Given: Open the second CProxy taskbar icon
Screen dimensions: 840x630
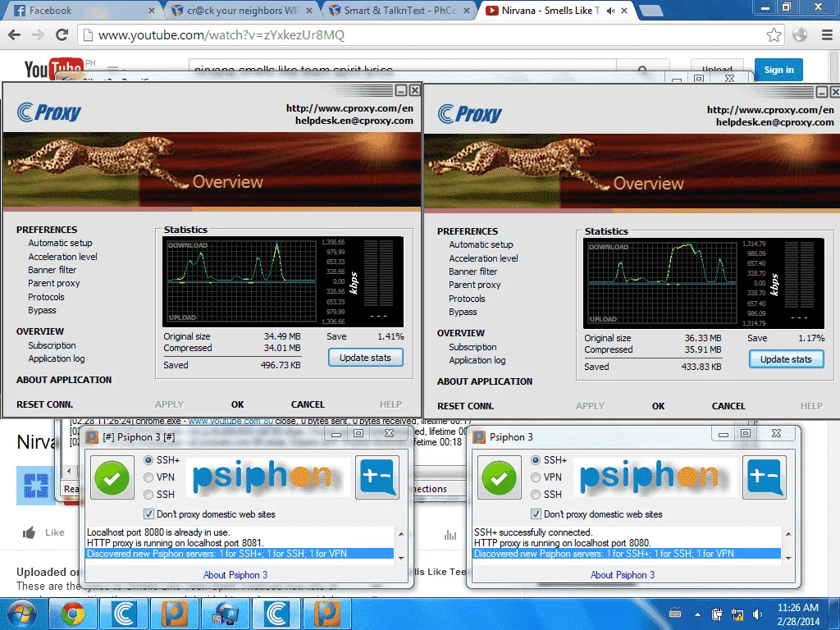Looking at the screenshot, I should click(x=276, y=614).
